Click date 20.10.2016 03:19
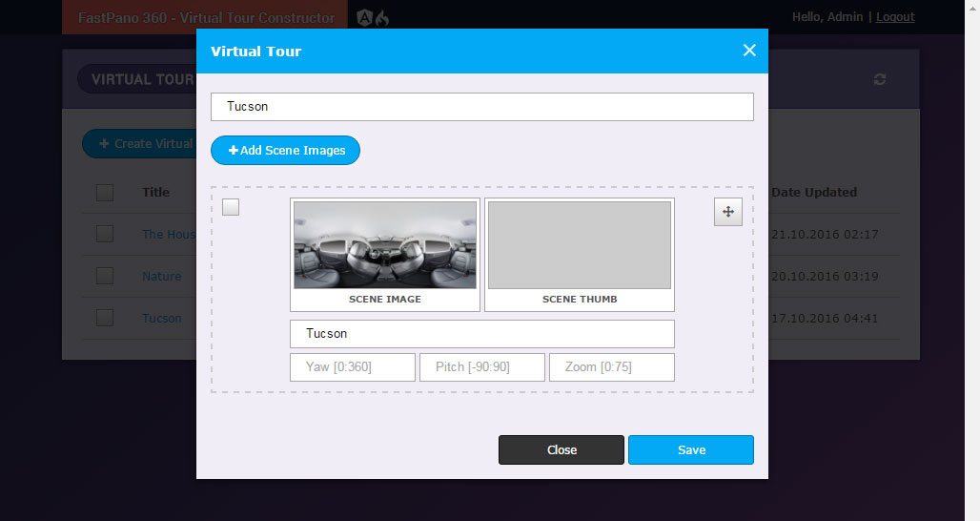 click(825, 277)
